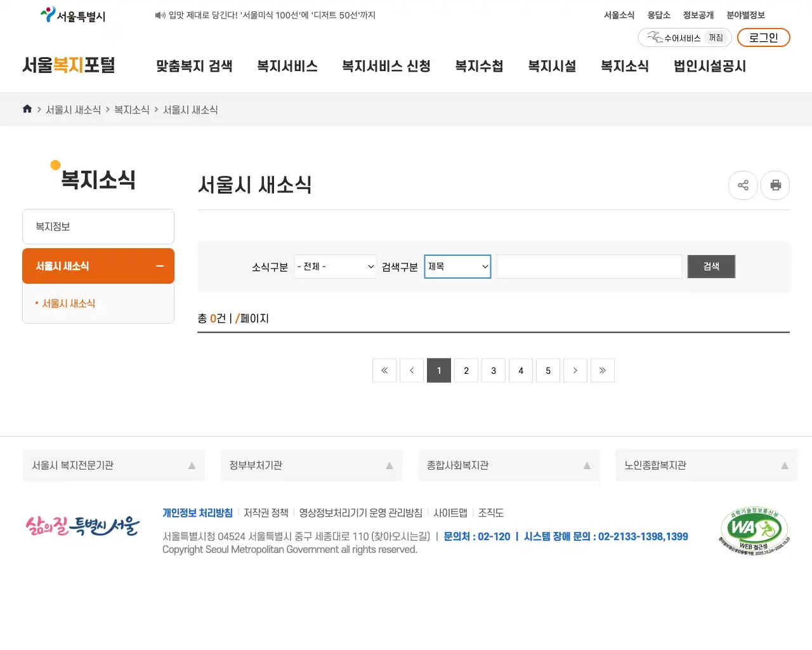
Task: Open the 복지소식 main menu
Action: click(625, 66)
